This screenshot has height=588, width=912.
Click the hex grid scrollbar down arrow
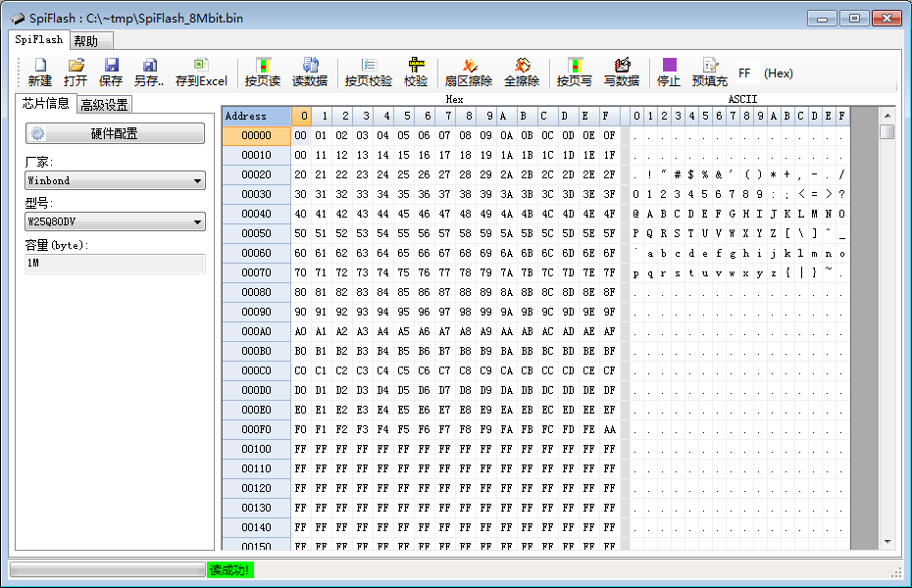coord(887,540)
